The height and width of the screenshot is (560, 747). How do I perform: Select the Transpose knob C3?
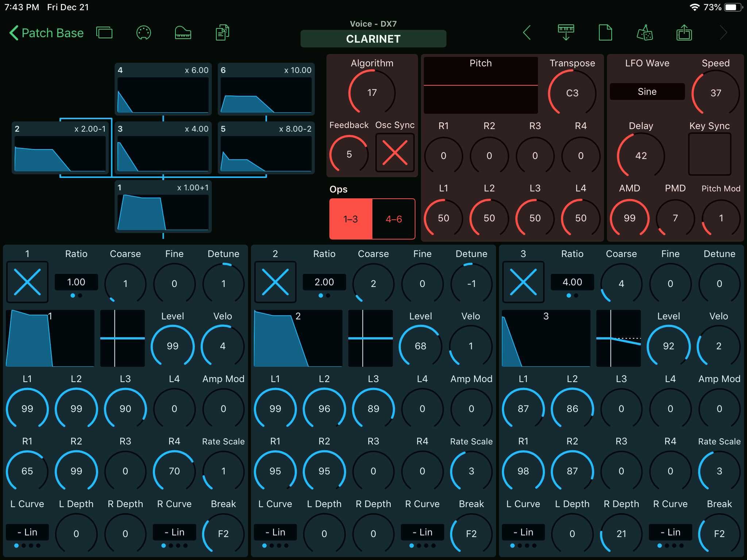572,93
